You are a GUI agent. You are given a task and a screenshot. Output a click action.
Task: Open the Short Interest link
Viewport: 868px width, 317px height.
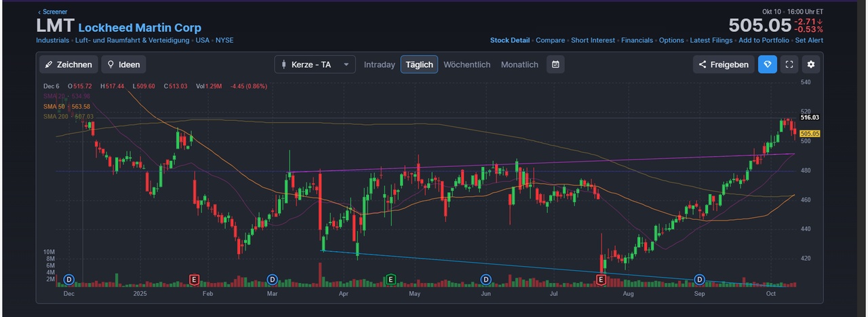(593, 40)
